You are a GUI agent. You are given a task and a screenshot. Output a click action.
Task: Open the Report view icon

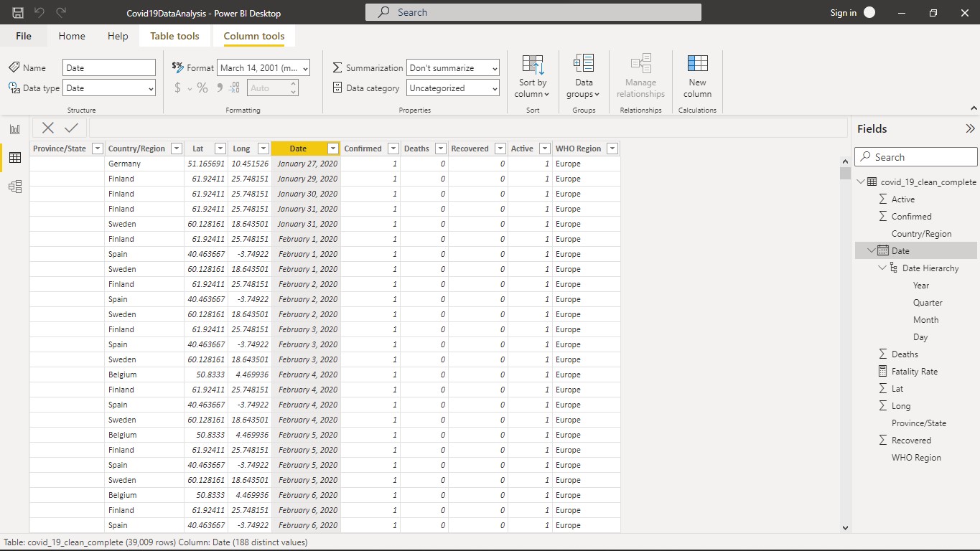point(14,129)
